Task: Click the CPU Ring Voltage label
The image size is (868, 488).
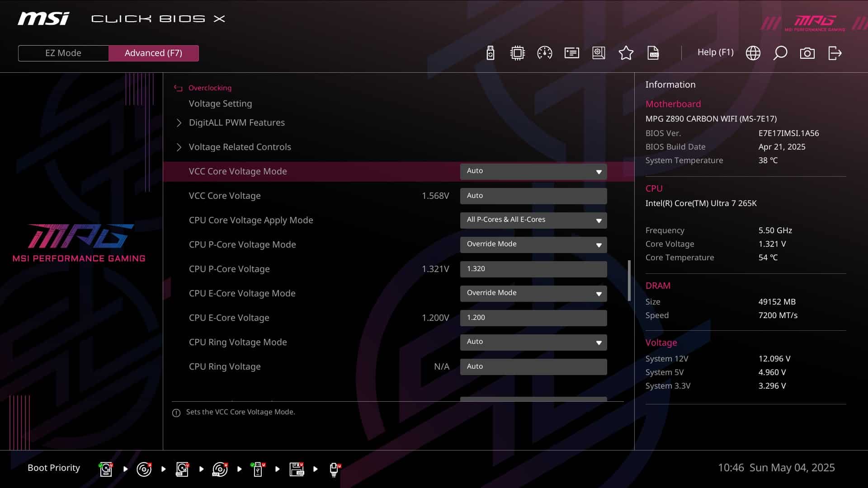Action: tap(225, 366)
